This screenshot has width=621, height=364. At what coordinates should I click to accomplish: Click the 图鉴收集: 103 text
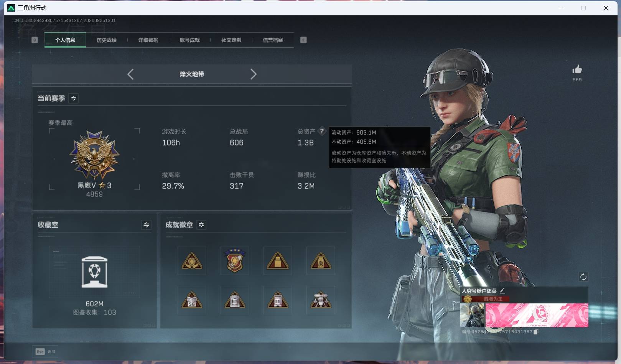(x=95, y=313)
